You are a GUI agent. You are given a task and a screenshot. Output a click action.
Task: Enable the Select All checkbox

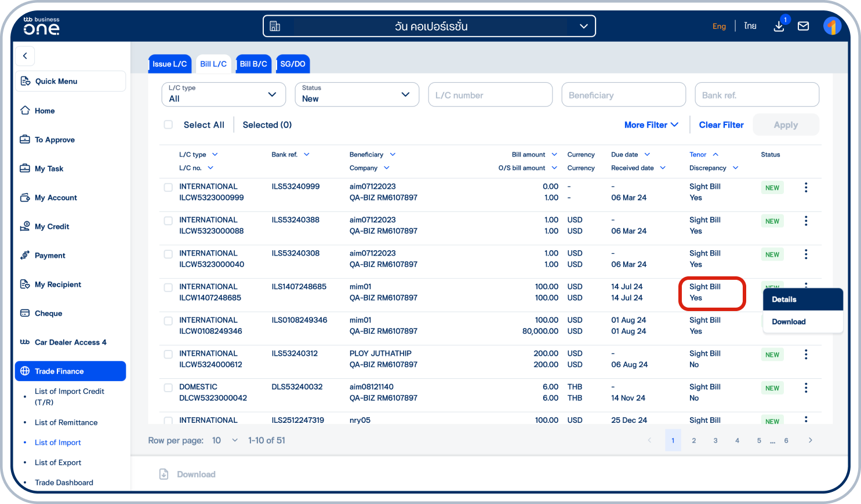pyautogui.click(x=168, y=125)
